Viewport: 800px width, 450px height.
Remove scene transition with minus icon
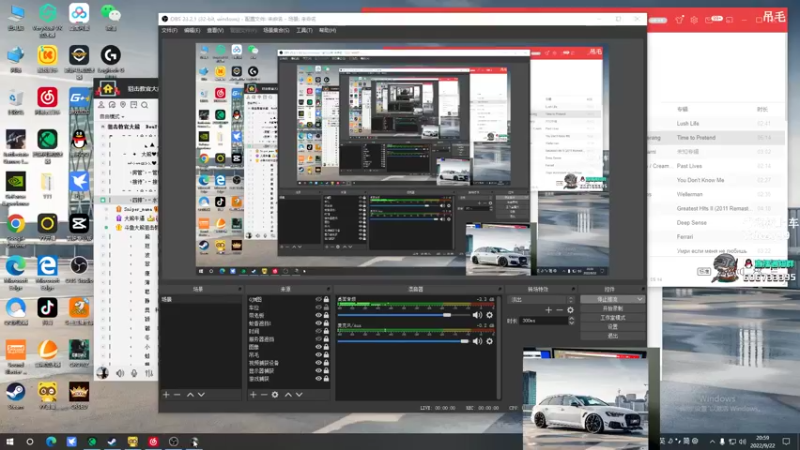click(x=560, y=310)
